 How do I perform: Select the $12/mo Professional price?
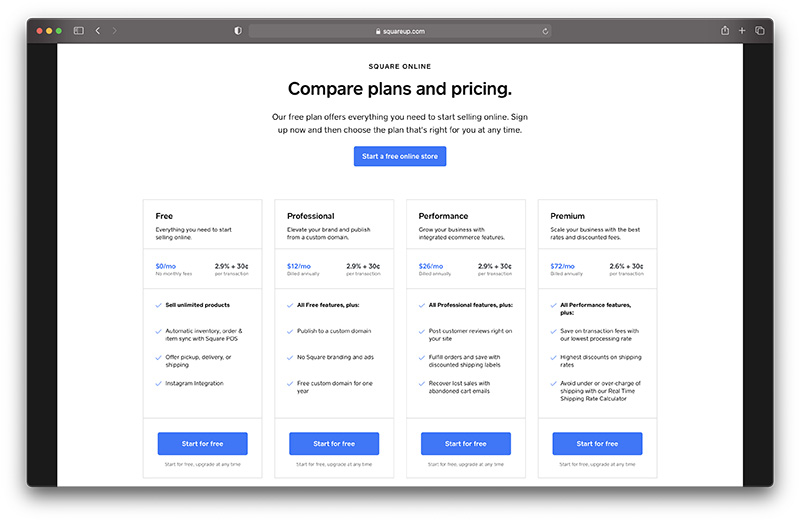[298, 266]
